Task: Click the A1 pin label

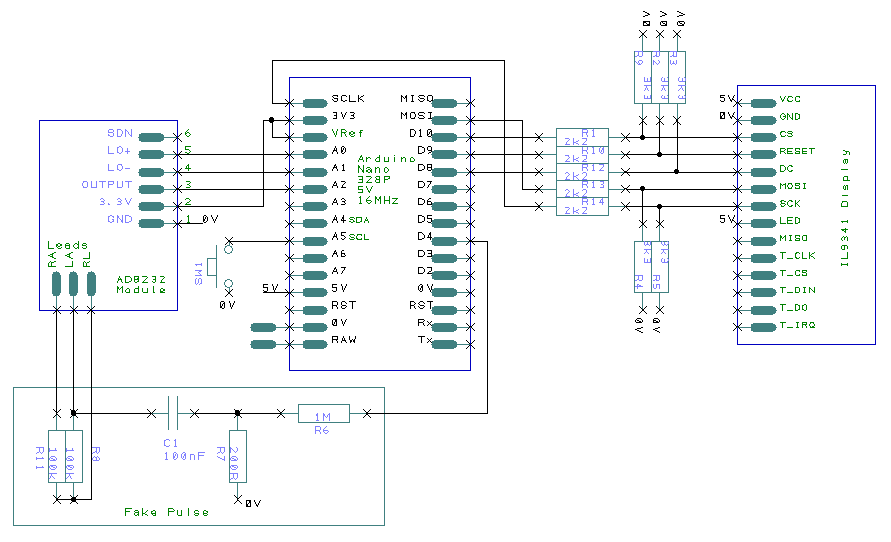Action: pos(339,168)
